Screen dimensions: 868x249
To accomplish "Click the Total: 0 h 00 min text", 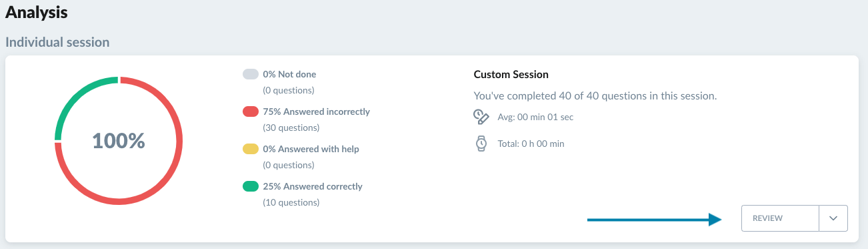I will 531,143.
